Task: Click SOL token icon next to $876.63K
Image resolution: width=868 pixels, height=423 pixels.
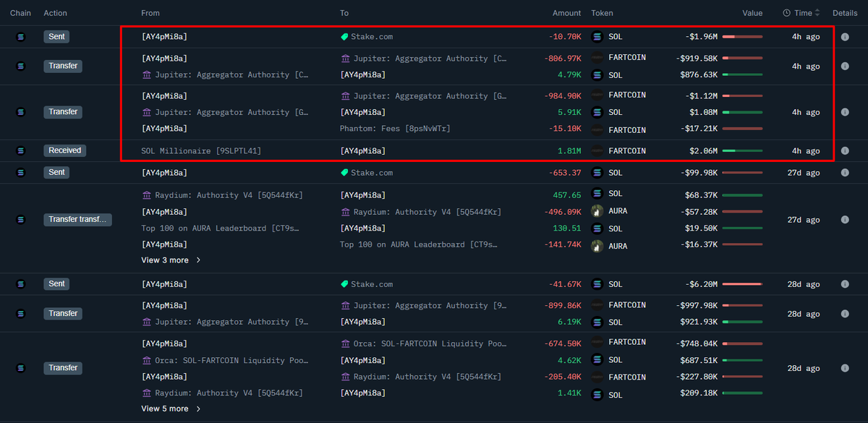Action: [x=597, y=74]
